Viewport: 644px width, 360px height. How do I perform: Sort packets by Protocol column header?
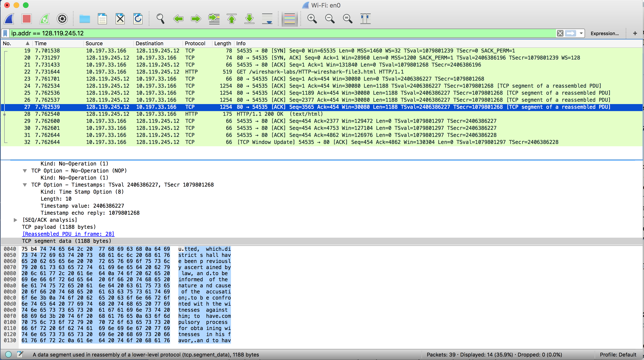pyautogui.click(x=195, y=43)
